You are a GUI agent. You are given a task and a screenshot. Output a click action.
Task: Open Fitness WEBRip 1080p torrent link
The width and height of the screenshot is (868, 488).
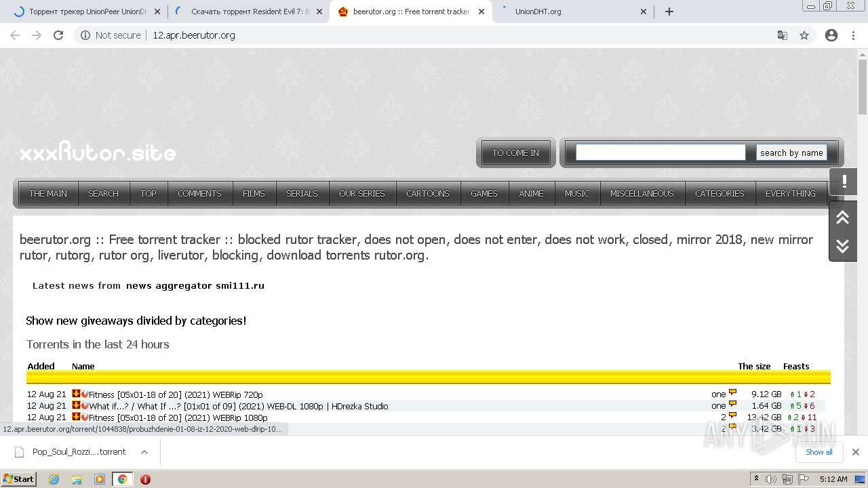click(x=178, y=418)
